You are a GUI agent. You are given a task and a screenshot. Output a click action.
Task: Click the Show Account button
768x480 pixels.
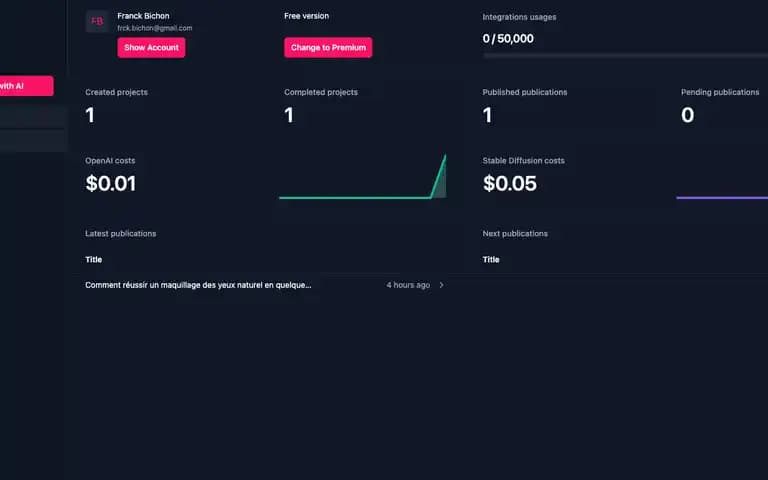tap(151, 48)
